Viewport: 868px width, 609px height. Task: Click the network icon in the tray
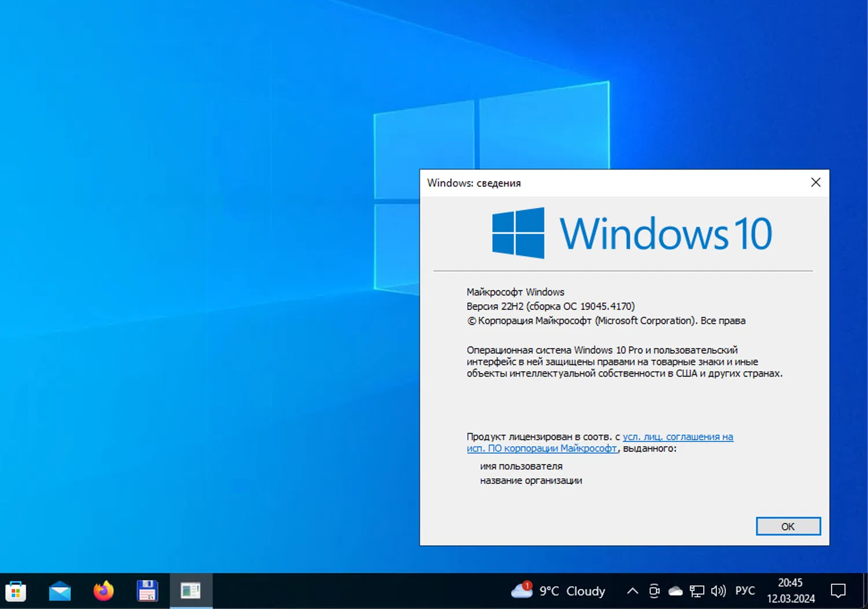coord(697,590)
